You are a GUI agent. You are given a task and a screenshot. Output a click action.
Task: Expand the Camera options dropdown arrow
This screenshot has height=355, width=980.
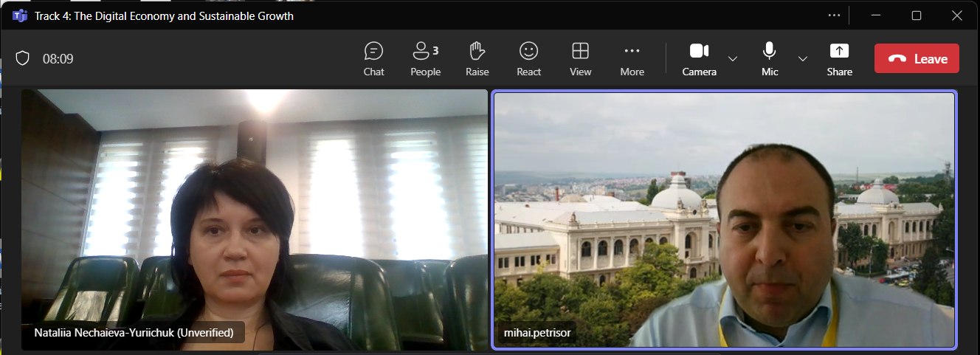coord(733,59)
